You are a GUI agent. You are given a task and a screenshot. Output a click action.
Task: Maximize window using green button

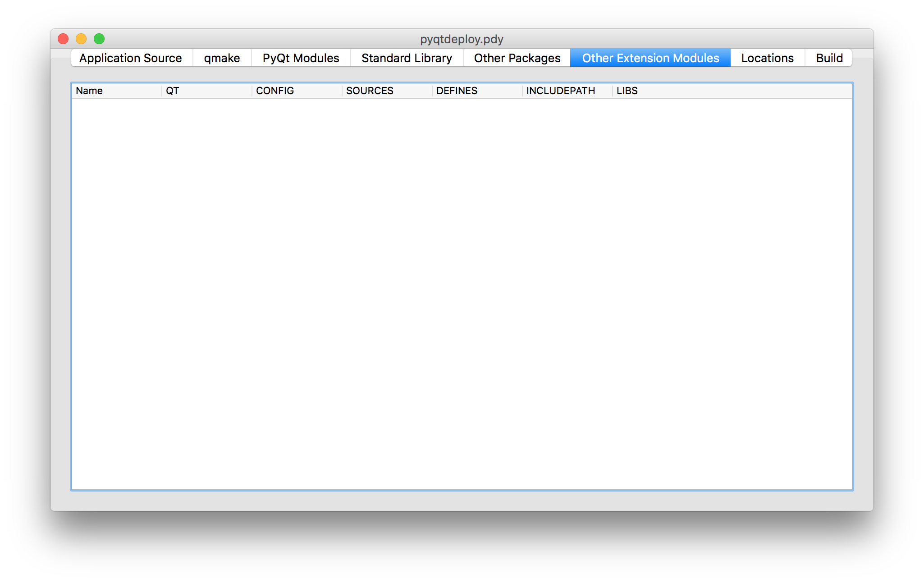[99, 39]
